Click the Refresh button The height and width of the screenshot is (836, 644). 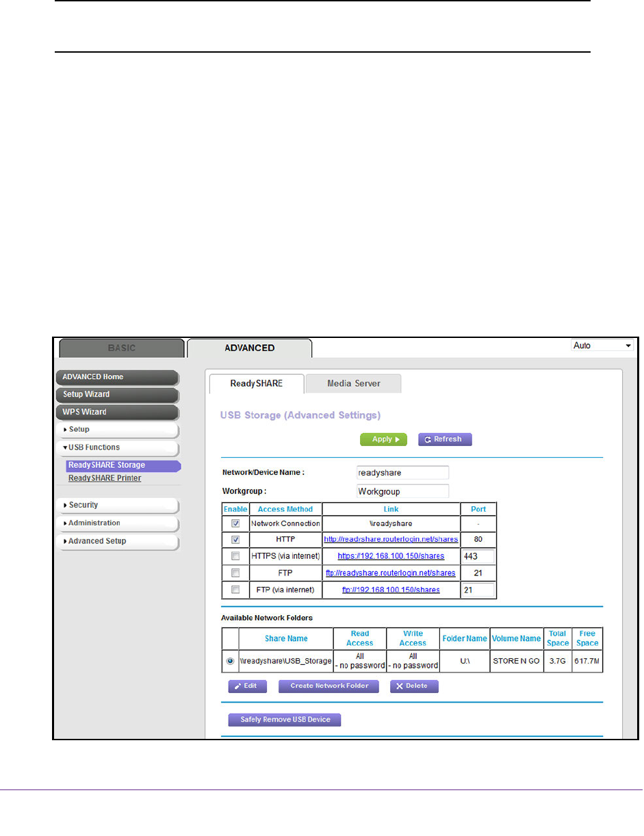[445, 439]
